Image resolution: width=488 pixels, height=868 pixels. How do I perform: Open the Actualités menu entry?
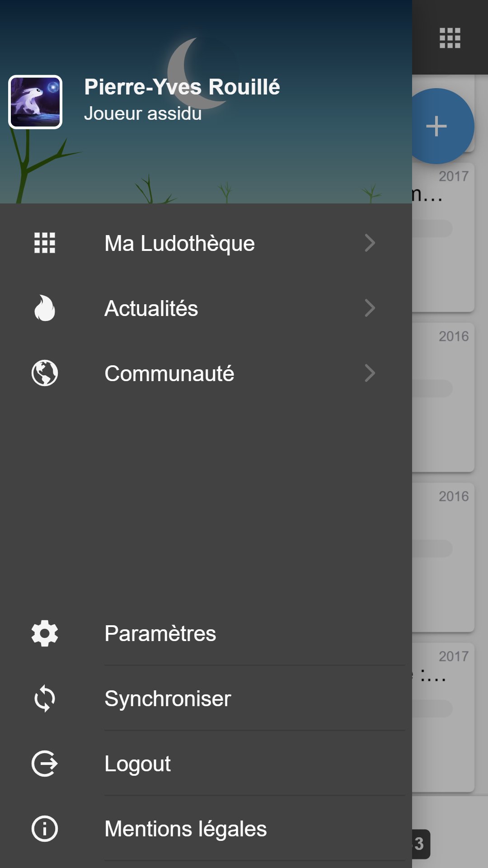coord(151,308)
